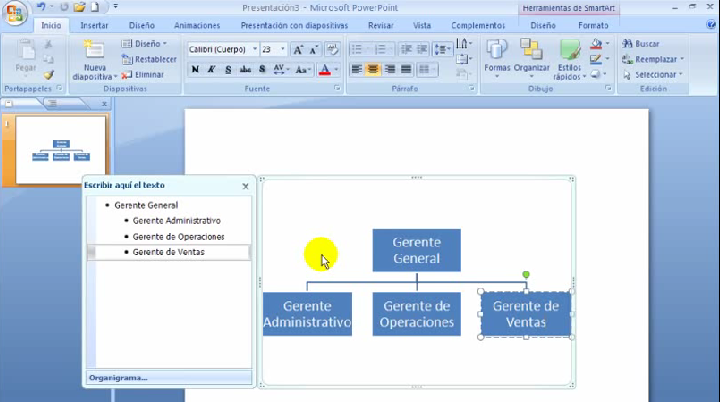Toggle italic (K) formatting
720x402 pixels.
click(212, 69)
